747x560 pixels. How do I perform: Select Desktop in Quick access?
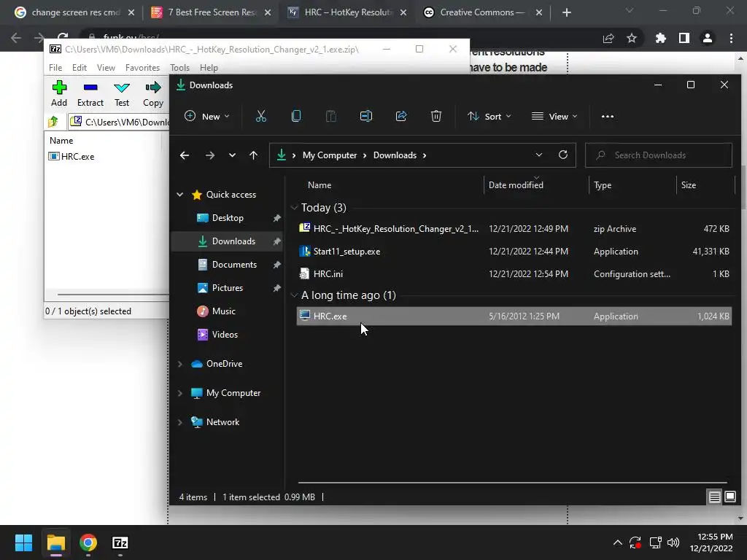[x=228, y=217]
